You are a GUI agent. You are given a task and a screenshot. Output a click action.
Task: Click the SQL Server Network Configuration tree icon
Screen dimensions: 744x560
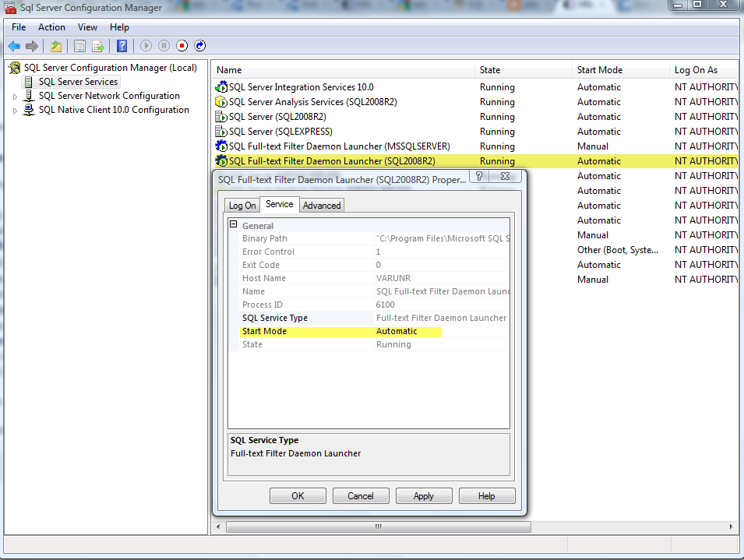[29, 96]
